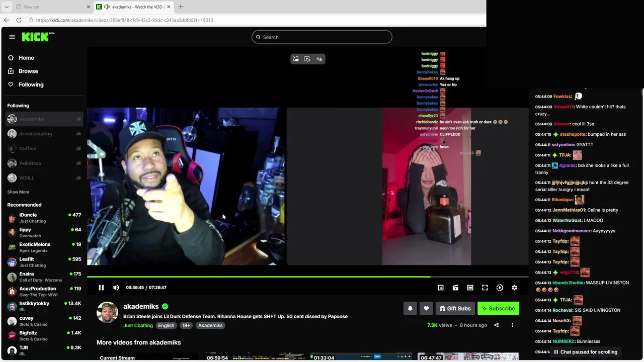The height and width of the screenshot is (362, 644).
Task: Click the Kick logo
Action: [38, 37]
